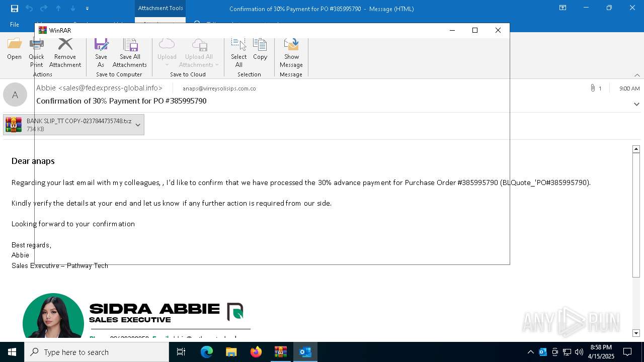The width and height of the screenshot is (644, 362).
Task: Click the subject line text
Action: [x=121, y=101]
